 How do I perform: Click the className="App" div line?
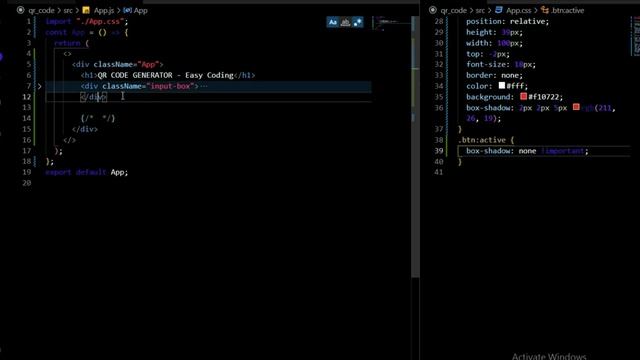(118, 64)
